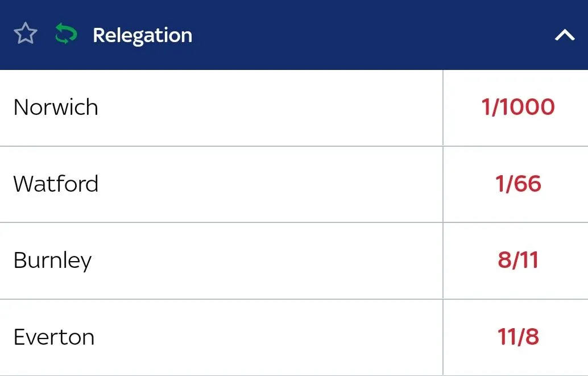The width and height of the screenshot is (588, 376).
Task: Click the Everton team name
Action: [54, 337]
